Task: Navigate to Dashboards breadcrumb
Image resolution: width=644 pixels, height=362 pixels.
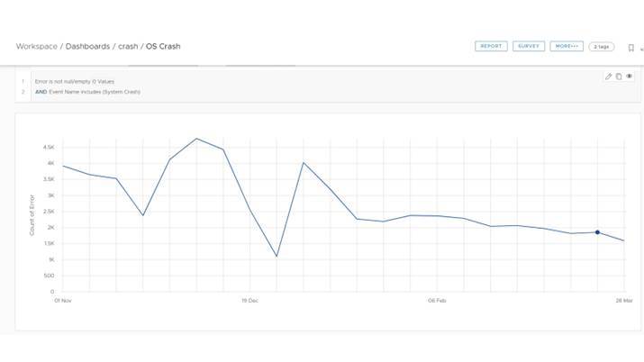Action: click(87, 46)
